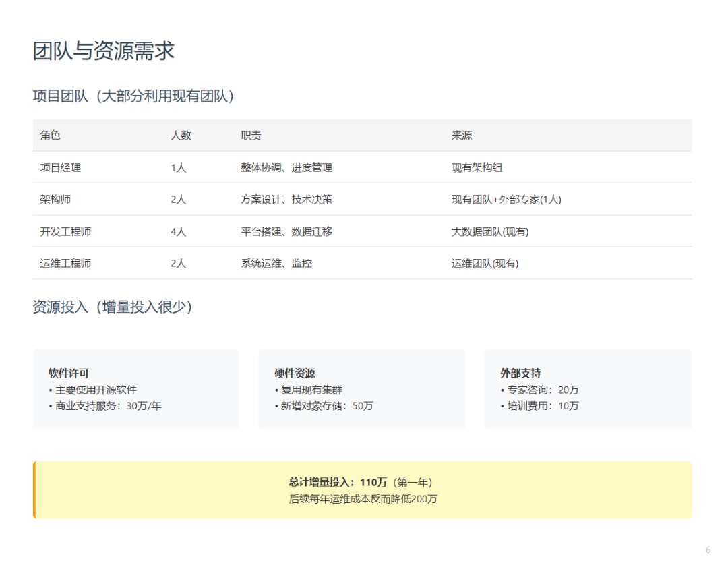Click 运维团队(现有) cell
The width and height of the screenshot is (728, 565).
click(485, 263)
